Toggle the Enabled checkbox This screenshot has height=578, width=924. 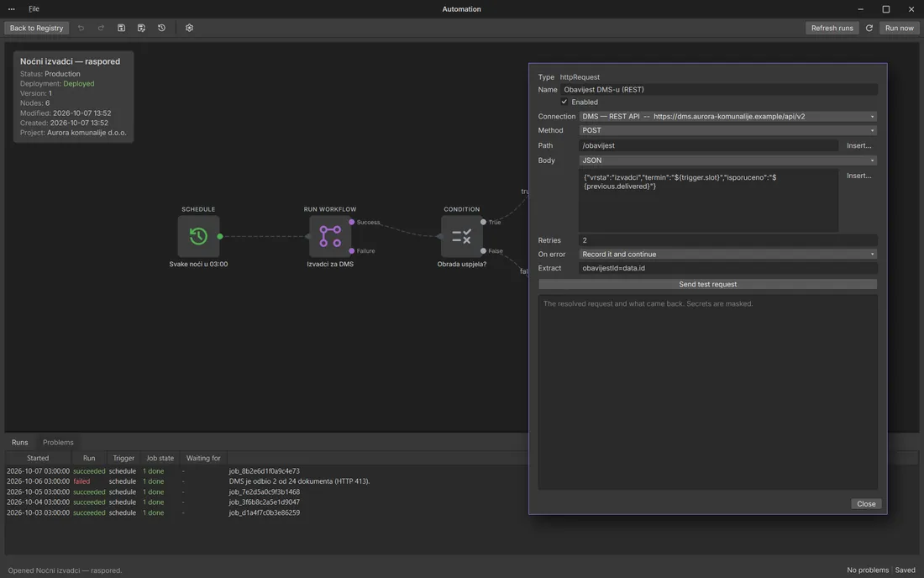[x=564, y=102]
